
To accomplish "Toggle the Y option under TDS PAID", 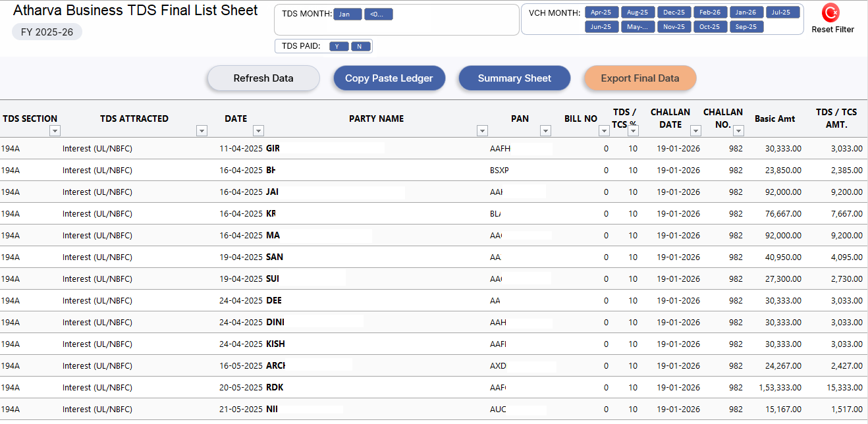I will tap(338, 45).
